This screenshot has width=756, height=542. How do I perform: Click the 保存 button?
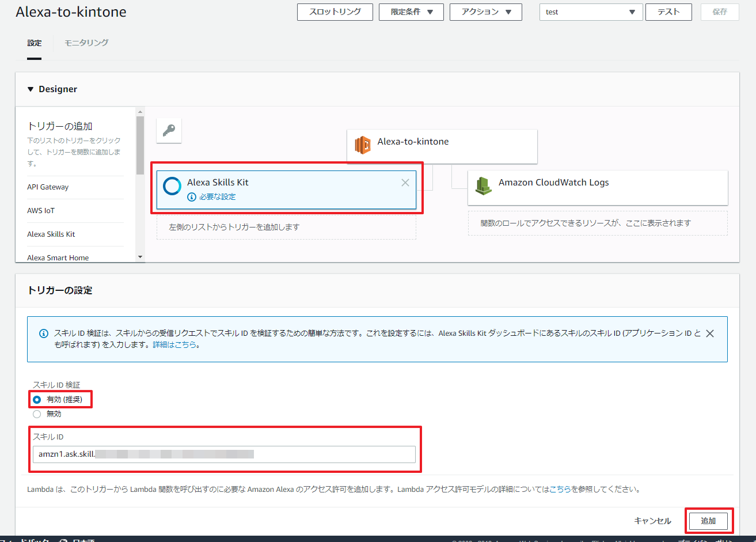(x=720, y=12)
